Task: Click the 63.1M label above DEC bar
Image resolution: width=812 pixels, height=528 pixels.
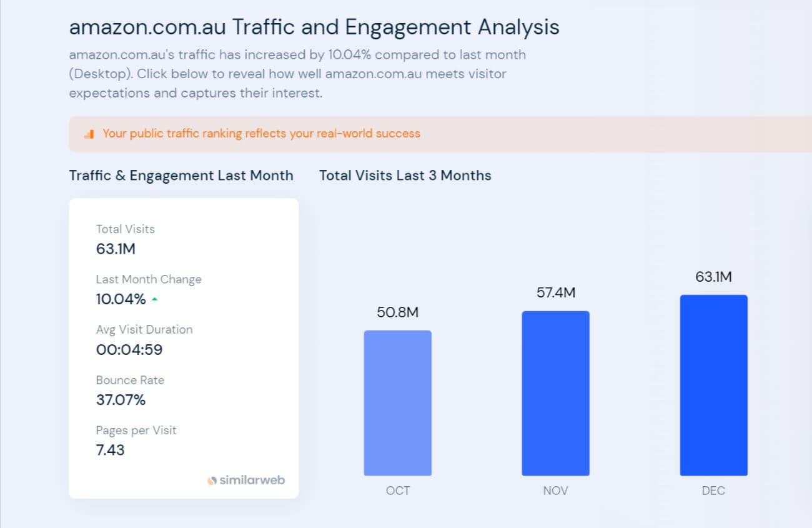Action: pyautogui.click(x=714, y=277)
